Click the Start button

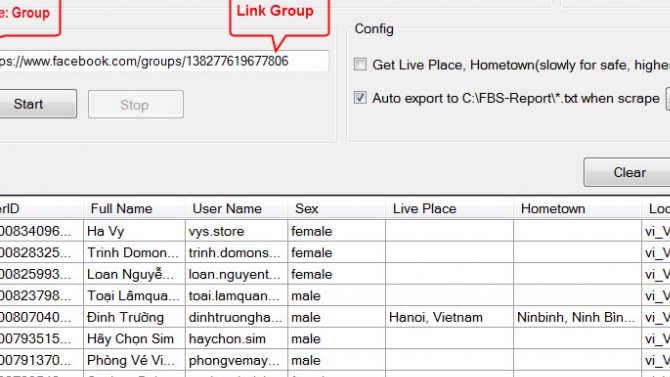(38, 104)
